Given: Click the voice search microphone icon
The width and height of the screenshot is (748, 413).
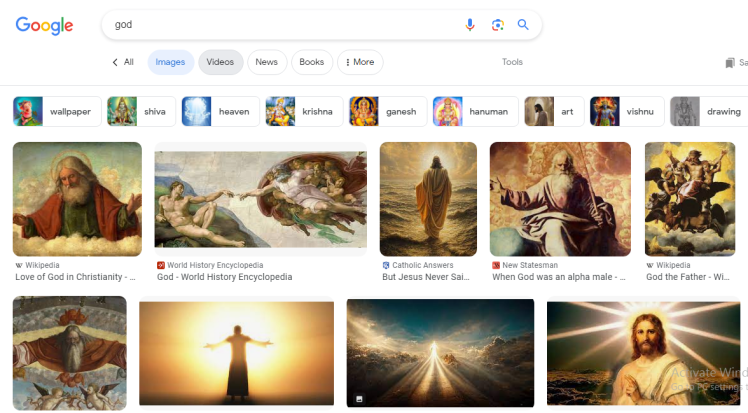Looking at the screenshot, I should click(470, 25).
